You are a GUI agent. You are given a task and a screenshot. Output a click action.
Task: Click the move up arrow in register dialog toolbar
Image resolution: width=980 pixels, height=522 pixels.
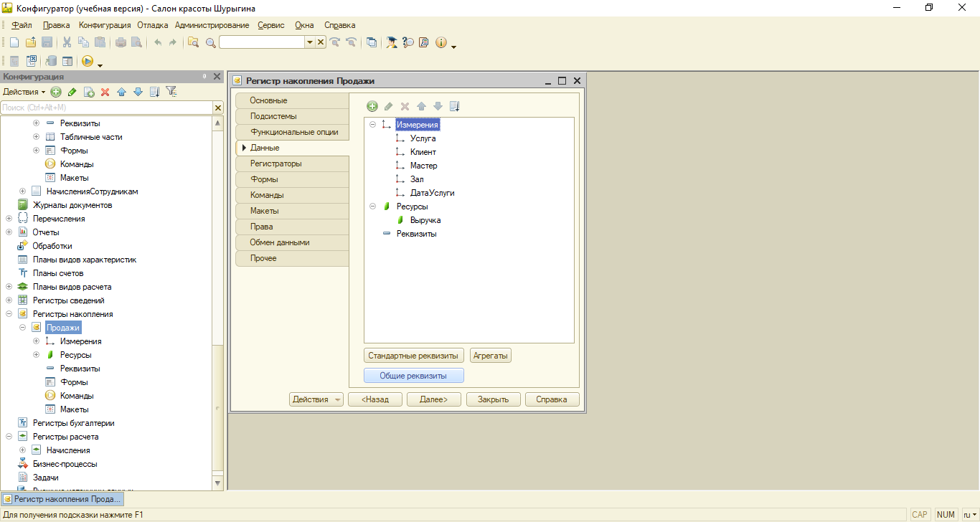421,106
